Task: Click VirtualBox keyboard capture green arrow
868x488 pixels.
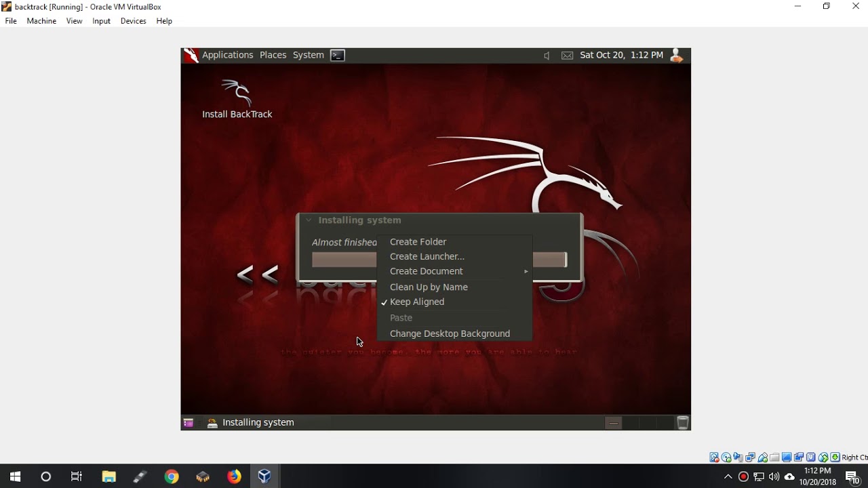Action: click(x=835, y=457)
